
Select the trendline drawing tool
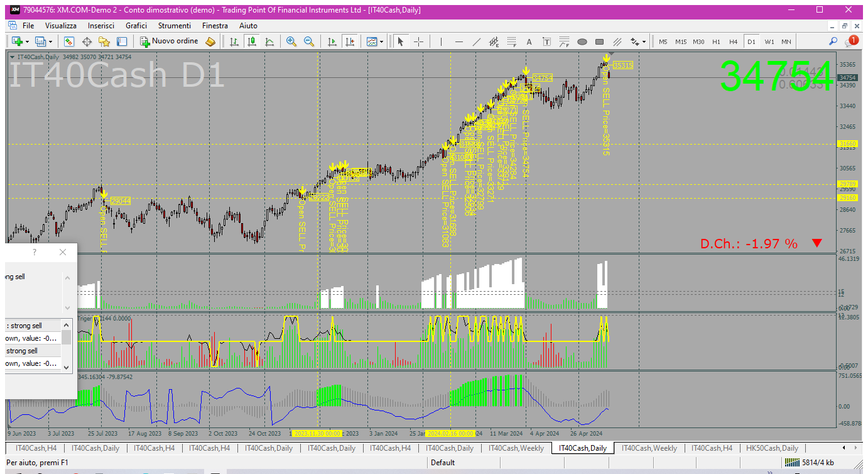click(x=476, y=41)
